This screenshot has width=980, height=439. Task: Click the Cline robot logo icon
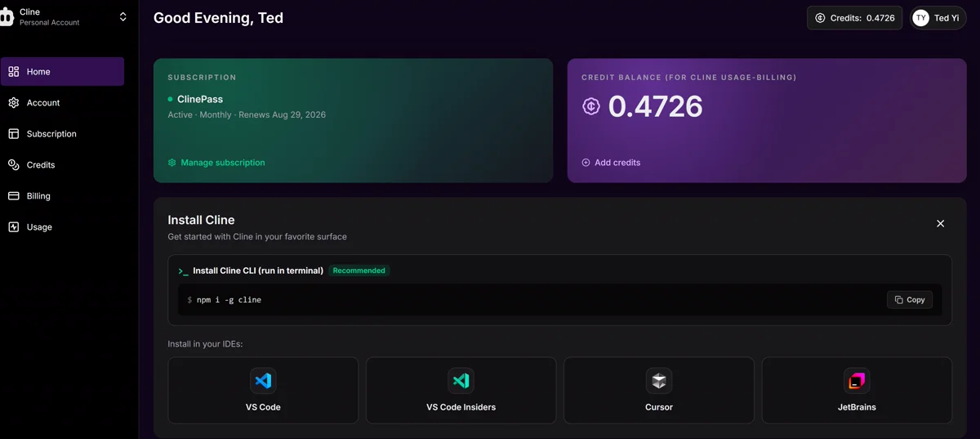point(7,17)
